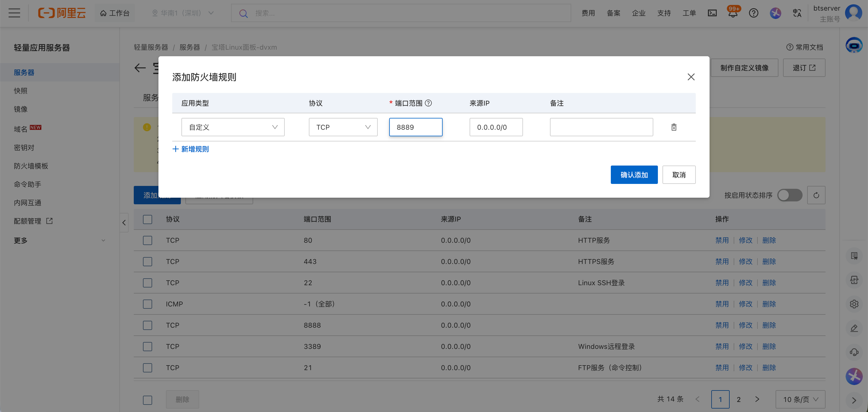
Task: Open the TCP protocol dropdown
Action: pos(343,127)
